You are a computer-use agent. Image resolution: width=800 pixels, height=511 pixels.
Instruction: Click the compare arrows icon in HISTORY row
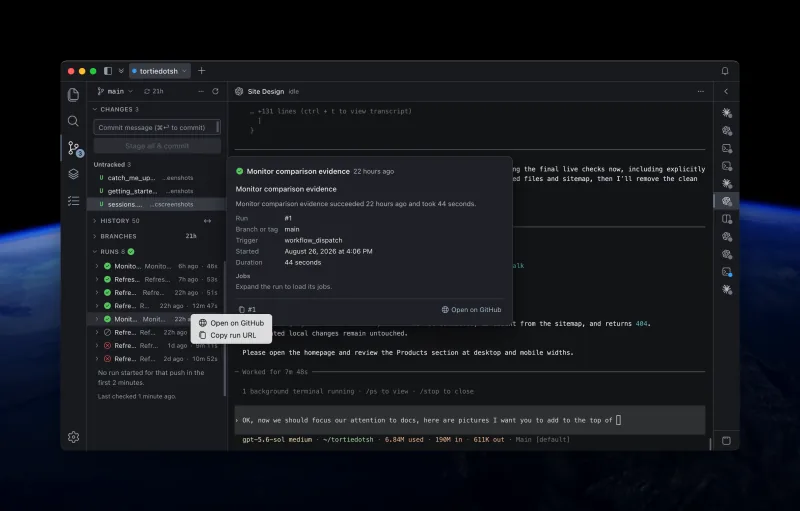point(207,221)
